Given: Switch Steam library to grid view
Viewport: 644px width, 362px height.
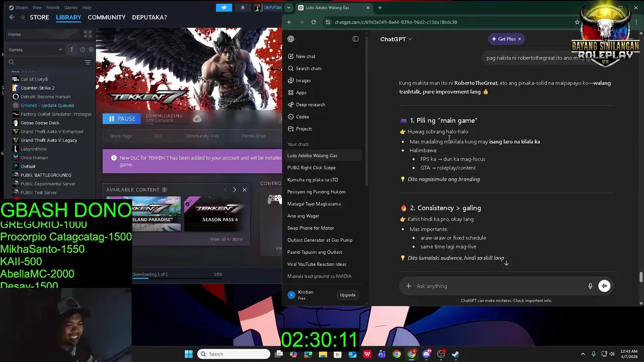Looking at the screenshot, I should [88, 34].
